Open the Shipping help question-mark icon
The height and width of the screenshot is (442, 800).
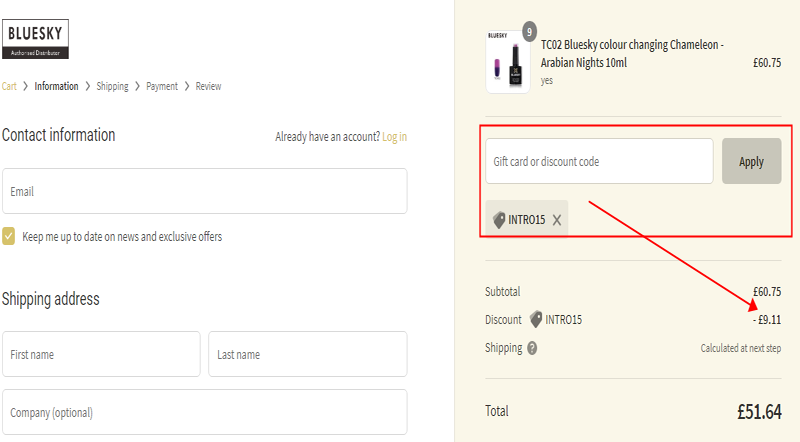click(x=532, y=348)
